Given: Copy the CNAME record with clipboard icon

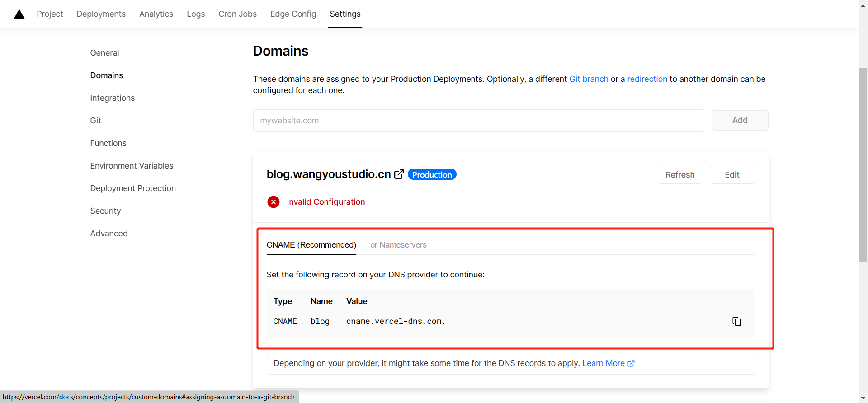Looking at the screenshot, I should (x=736, y=321).
